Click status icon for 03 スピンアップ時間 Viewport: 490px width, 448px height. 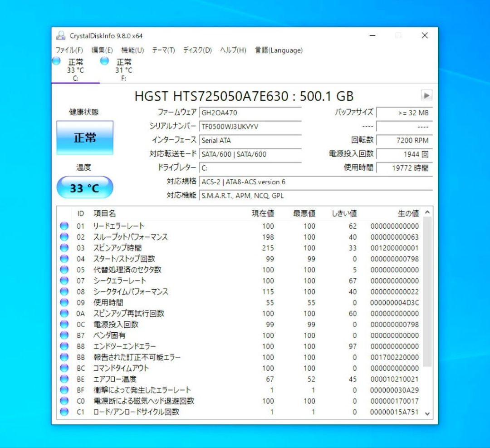64,248
